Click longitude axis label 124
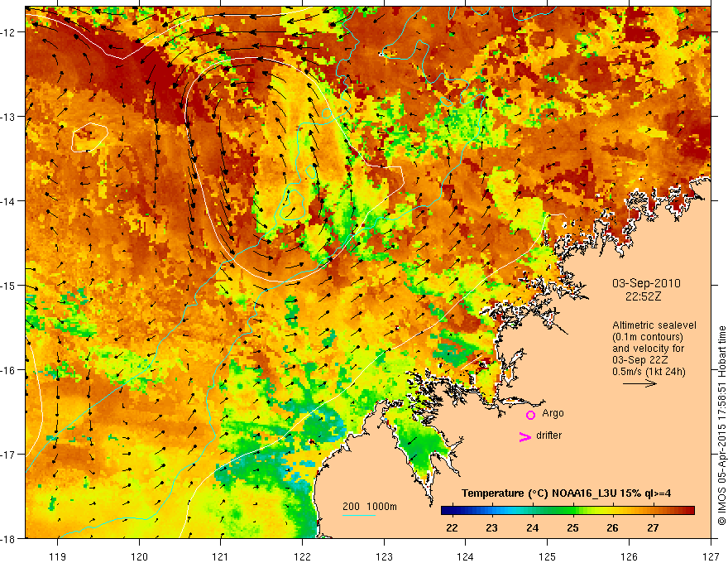The width and height of the screenshot is (728, 563). pos(466,556)
